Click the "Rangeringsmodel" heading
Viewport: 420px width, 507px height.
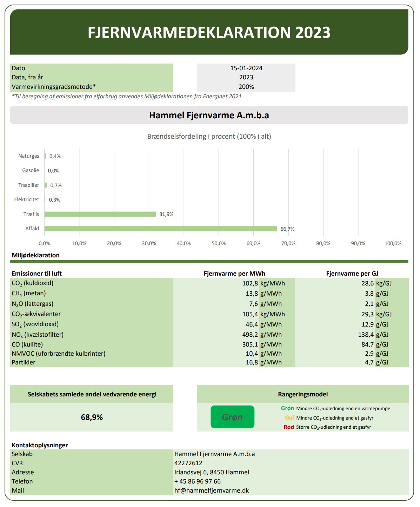303,394
